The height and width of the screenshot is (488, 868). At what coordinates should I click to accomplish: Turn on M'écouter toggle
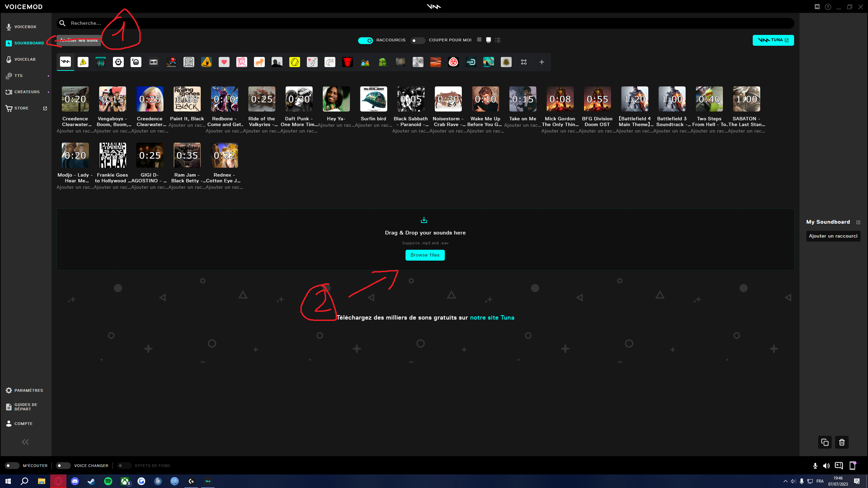tap(12, 466)
